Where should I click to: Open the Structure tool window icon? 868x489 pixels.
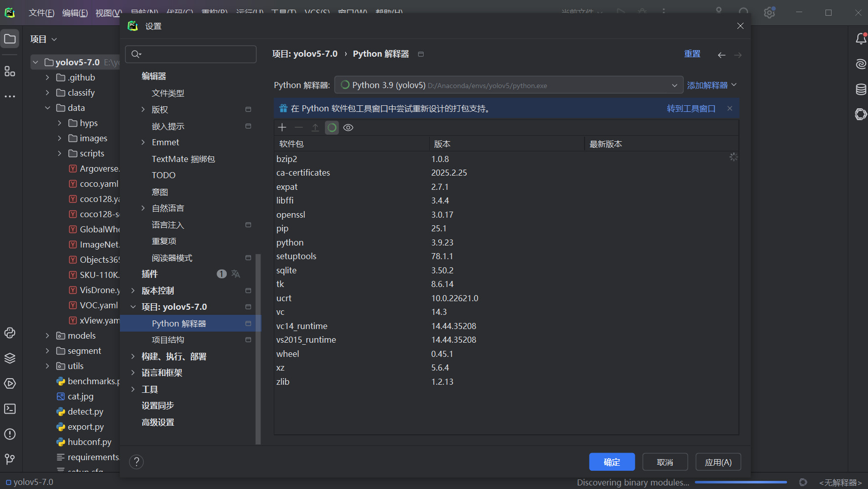tap(10, 71)
